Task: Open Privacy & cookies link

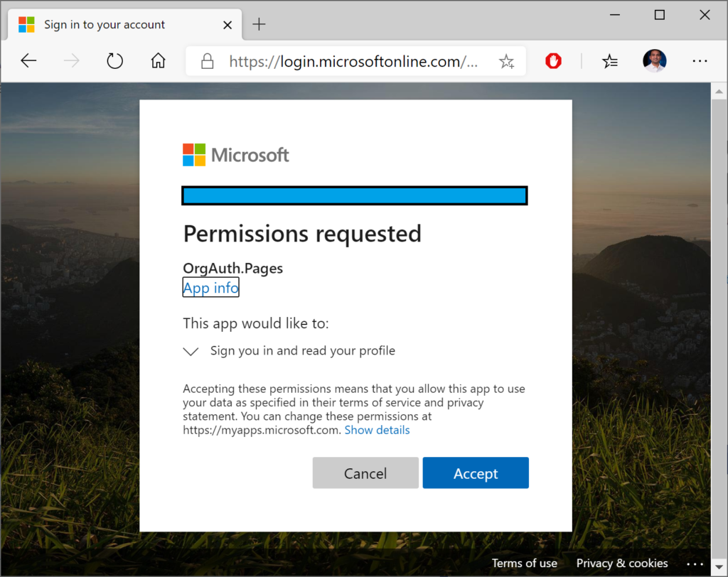Action: click(x=621, y=563)
